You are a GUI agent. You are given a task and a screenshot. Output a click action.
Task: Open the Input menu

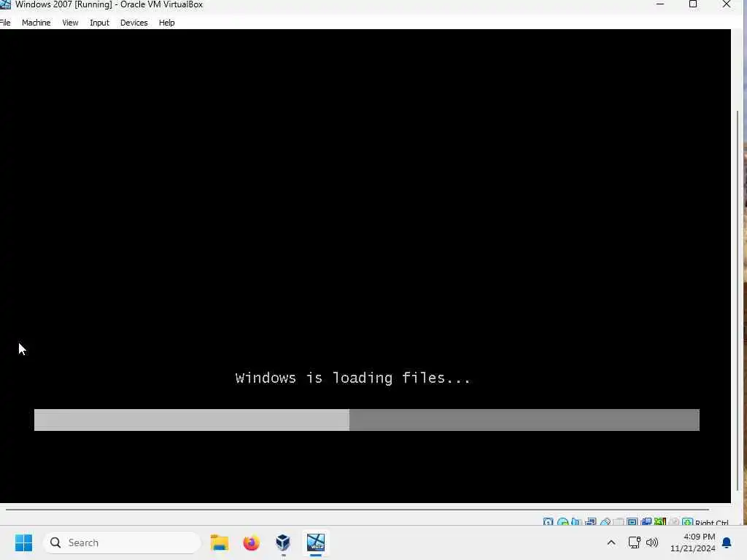tap(99, 23)
